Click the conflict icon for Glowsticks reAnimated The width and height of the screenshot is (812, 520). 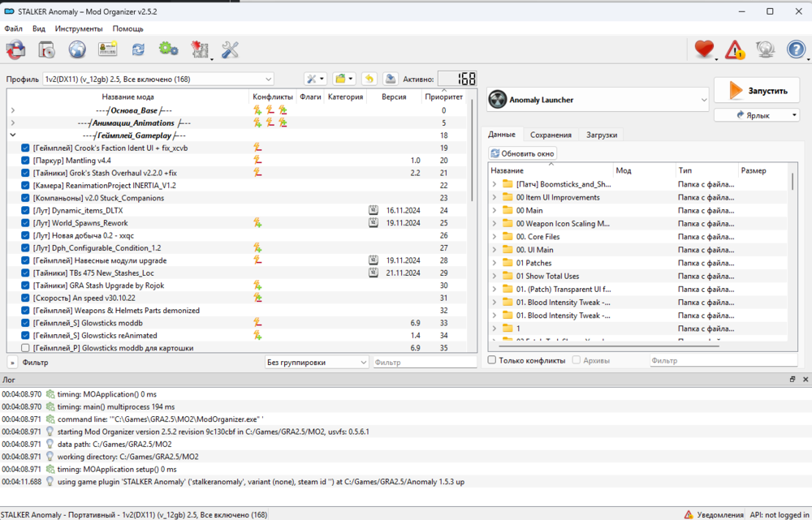[257, 335]
